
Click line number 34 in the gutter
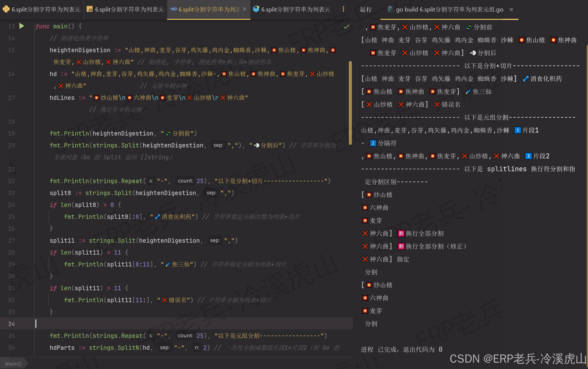click(x=11, y=324)
